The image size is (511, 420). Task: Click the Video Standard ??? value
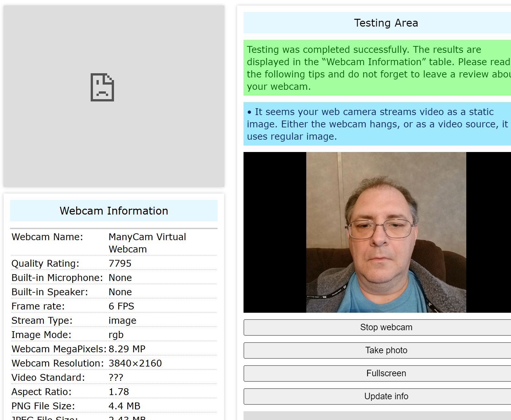click(116, 378)
